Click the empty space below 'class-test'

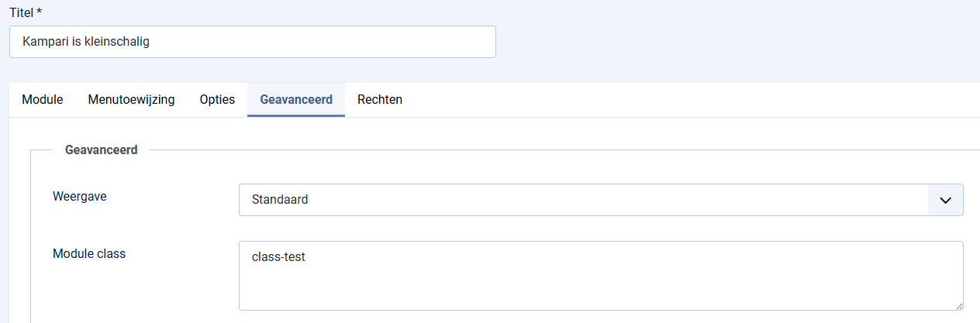(x=543, y=290)
